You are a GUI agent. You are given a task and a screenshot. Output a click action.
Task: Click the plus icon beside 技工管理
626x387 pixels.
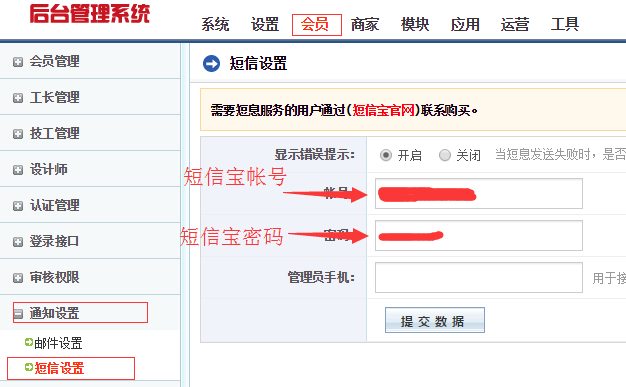click(x=18, y=134)
